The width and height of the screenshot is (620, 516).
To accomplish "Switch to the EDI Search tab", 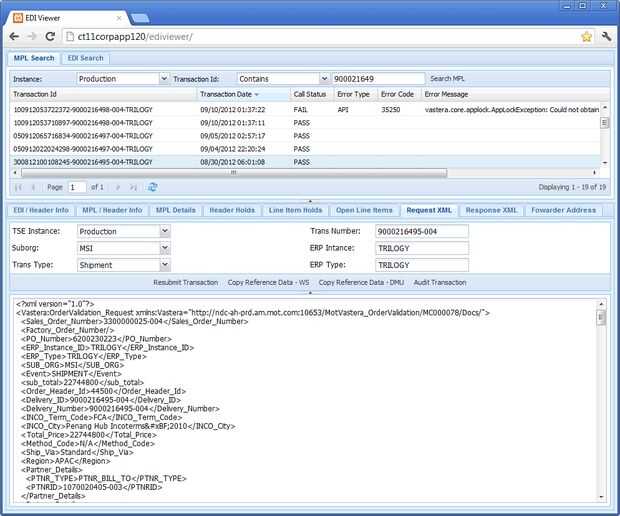I will click(x=85, y=58).
